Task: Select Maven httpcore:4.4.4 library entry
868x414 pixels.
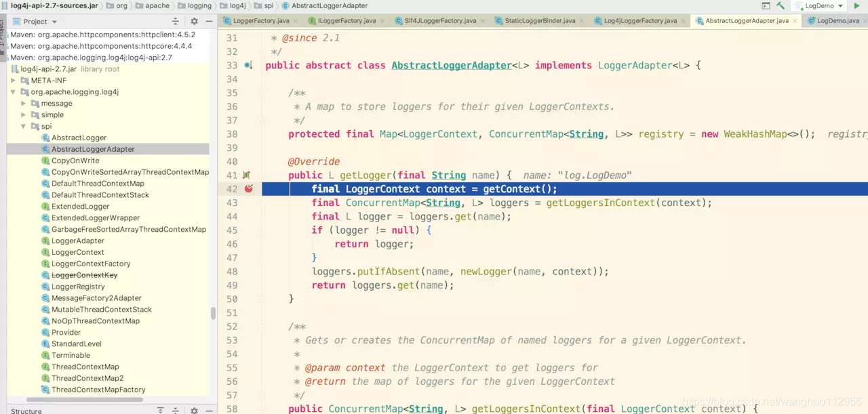Action: [101, 46]
